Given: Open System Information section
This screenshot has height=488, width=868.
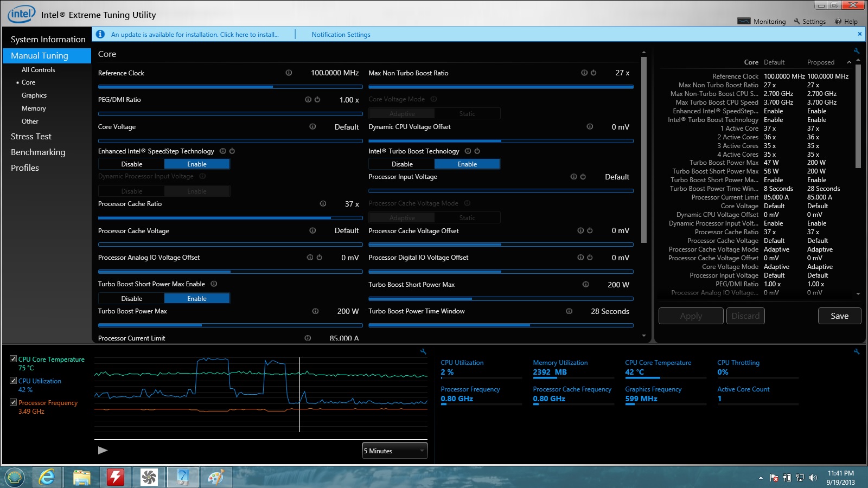Looking at the screenshot, I should 48,39.
